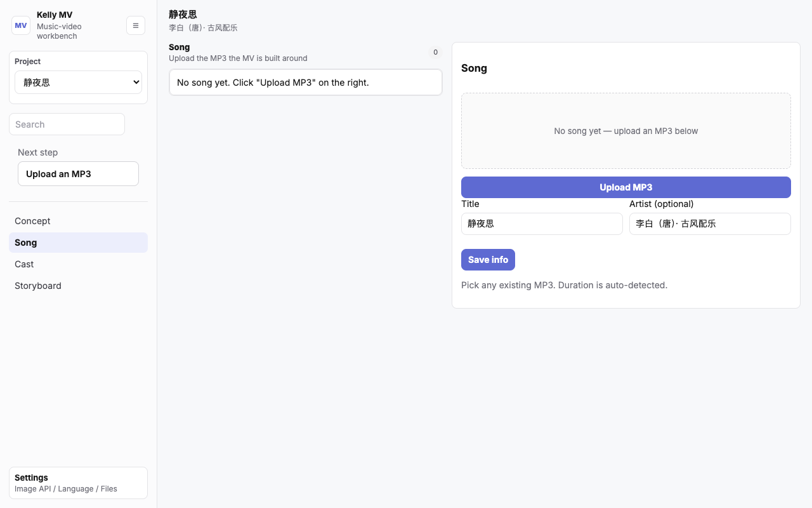Image resolution: width=812 pixels, height=508 pixels.
Task: Click the purple Upload MP3 button
Action: [625, 187]
